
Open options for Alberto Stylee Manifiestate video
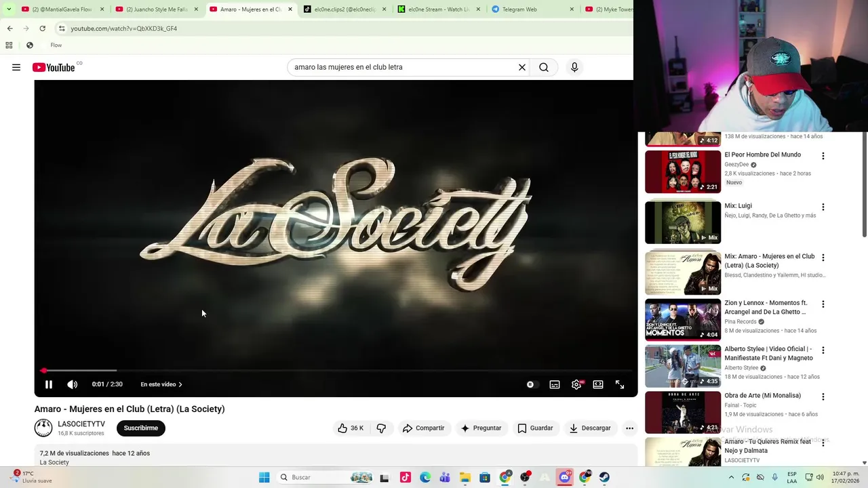823,350
